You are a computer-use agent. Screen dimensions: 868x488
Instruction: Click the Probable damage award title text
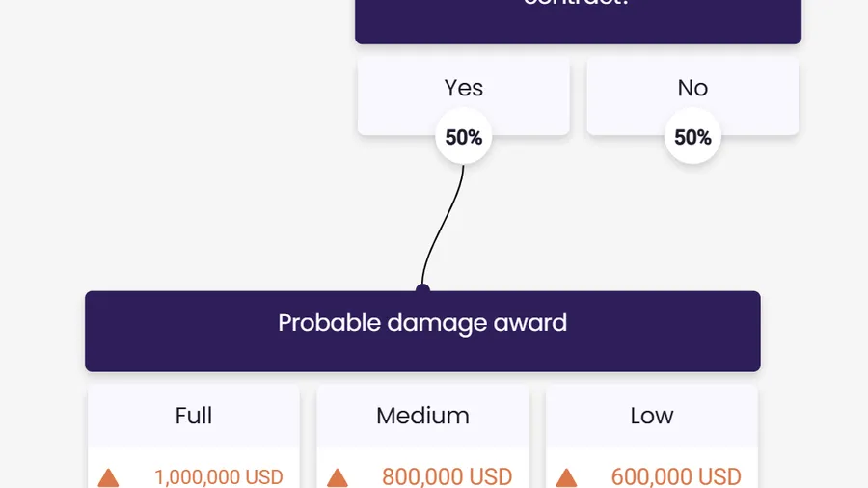(422, 322)
